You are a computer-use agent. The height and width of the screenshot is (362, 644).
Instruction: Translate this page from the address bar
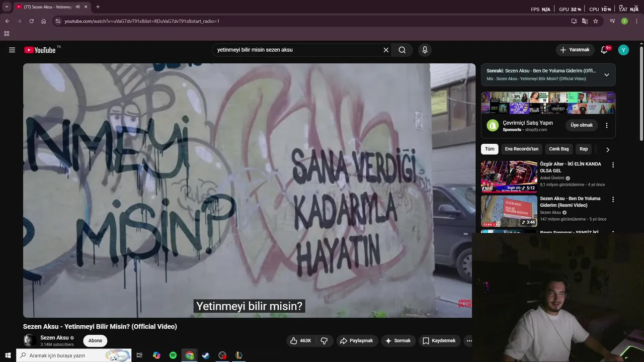tap(585, 21)
